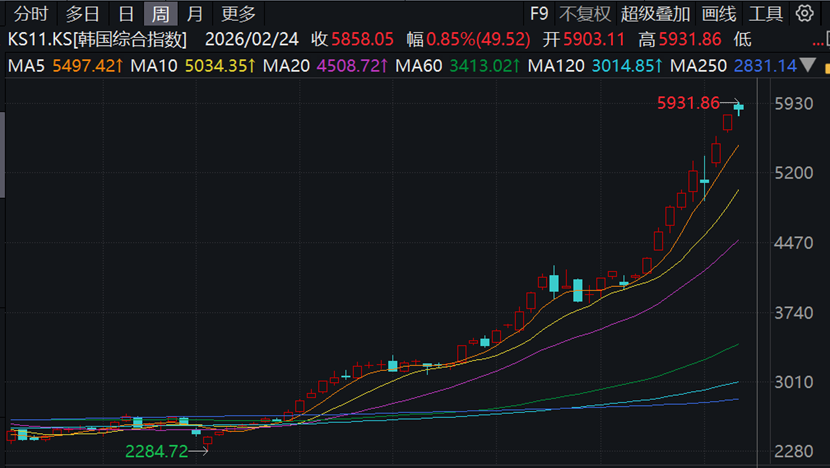The image size is (830, 468).
Task: Switch to the 月 monthly chart
Action: pyautogui.click(x=195, y=14)
